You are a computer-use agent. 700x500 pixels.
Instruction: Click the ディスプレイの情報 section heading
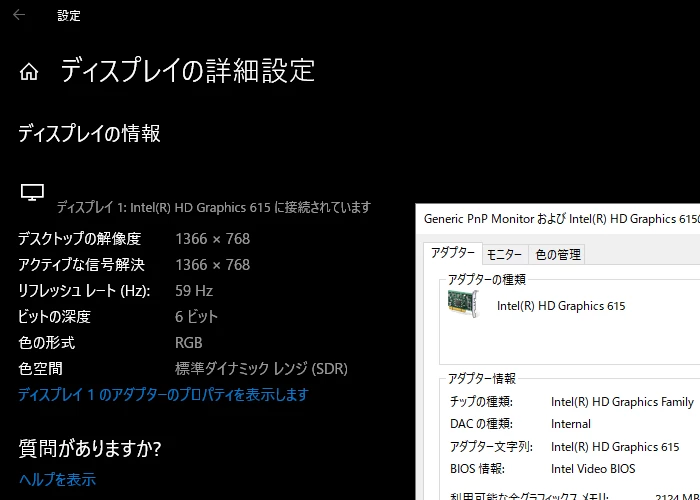(x=89, y=133)
